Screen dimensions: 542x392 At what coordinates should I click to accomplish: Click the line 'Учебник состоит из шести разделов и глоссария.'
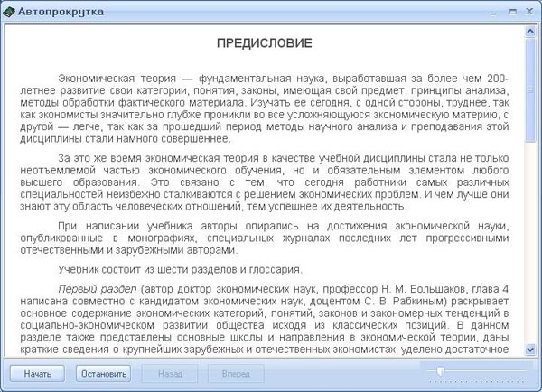click(x=180, y=269)
